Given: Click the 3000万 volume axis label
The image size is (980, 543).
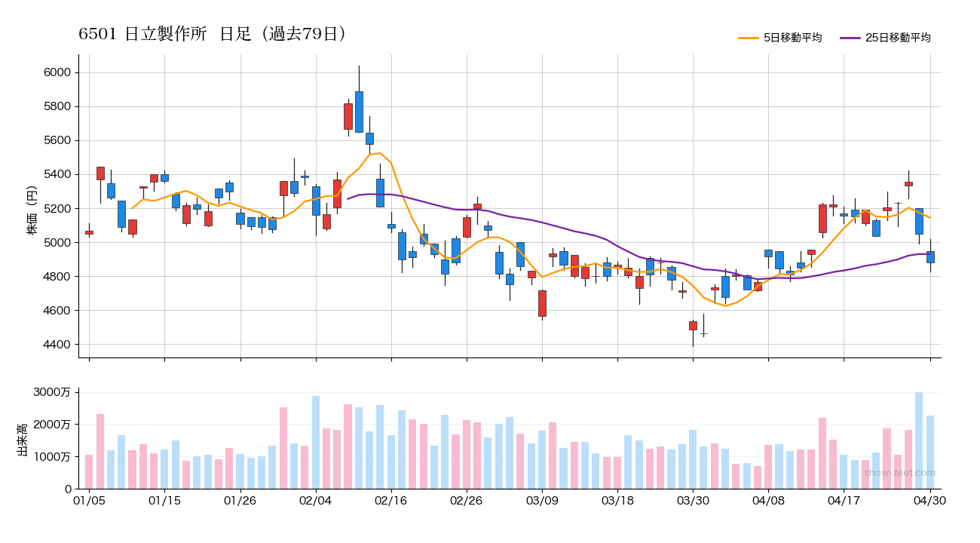Looking at the screenshot, I should pyautogui.click(x=54, y=392).
